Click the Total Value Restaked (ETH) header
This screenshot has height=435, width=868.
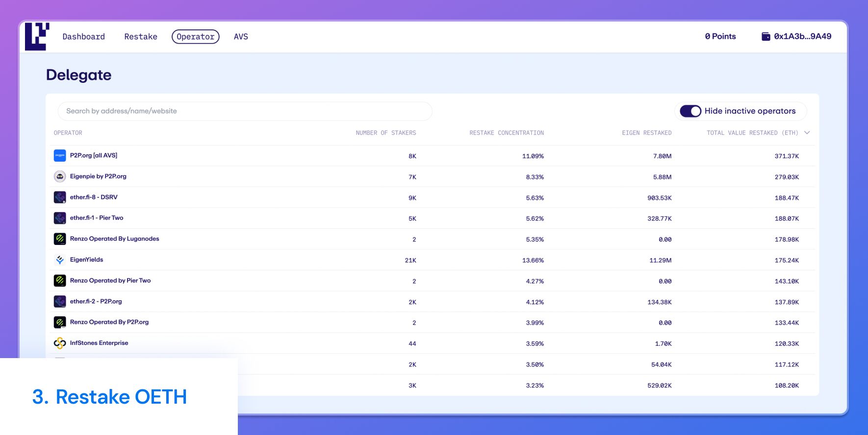[752, 133]
